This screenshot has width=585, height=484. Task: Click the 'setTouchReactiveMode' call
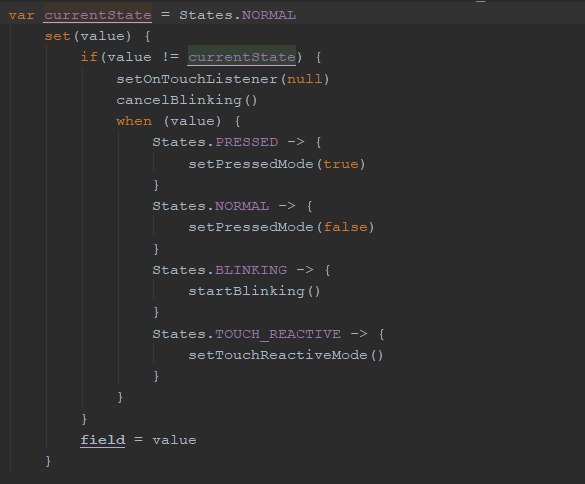coord(278,355)
